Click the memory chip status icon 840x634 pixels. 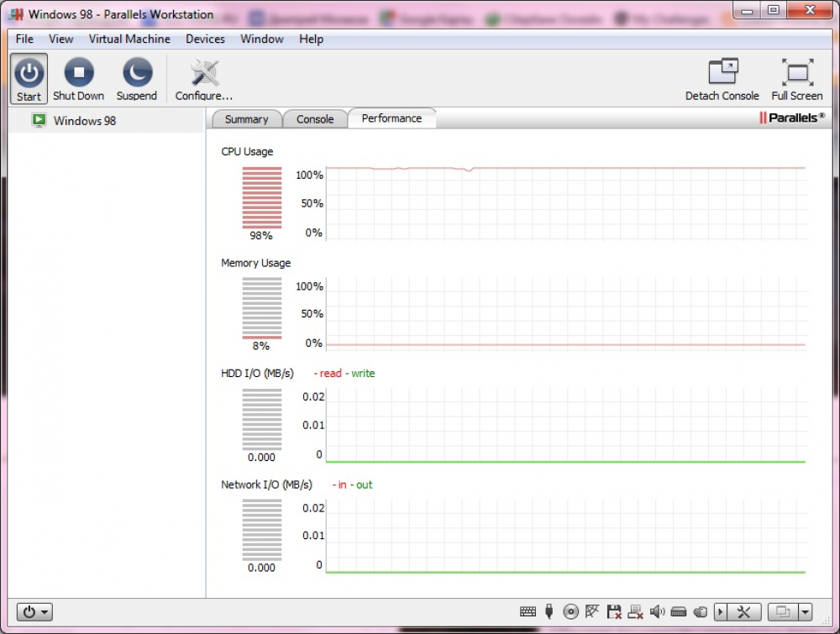(679, 611)
